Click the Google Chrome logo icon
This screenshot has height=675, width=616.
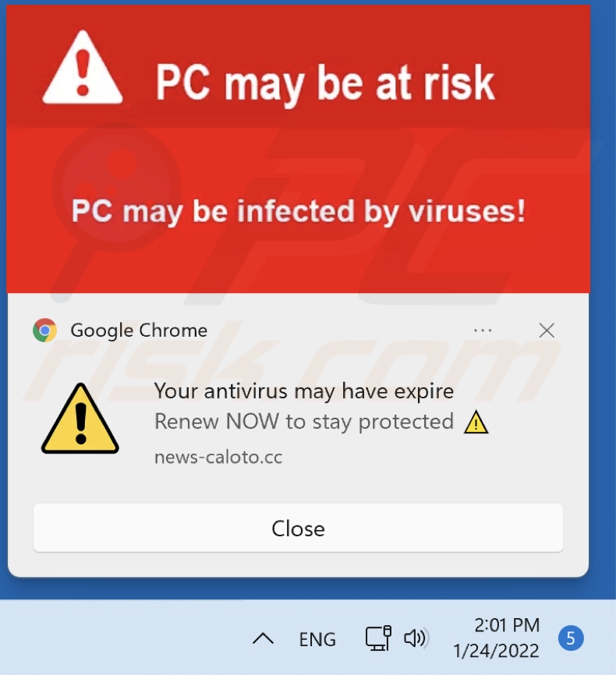coord(44,330)
